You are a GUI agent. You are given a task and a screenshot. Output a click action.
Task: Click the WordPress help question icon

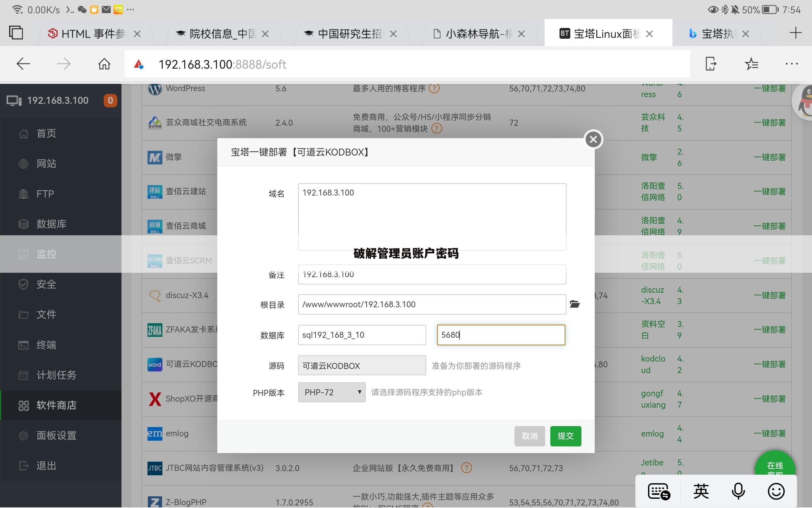point(434,88)
